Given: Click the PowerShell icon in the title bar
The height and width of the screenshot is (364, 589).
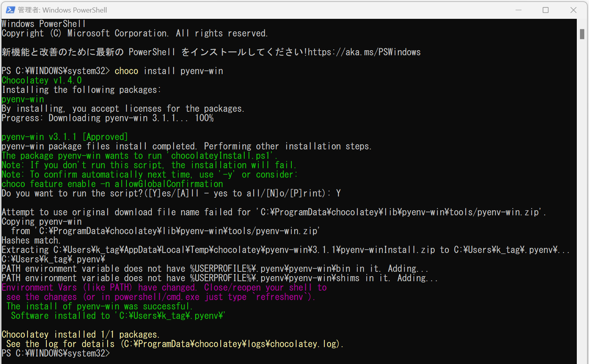Looking at the screenshot, I should pos(10,9).
